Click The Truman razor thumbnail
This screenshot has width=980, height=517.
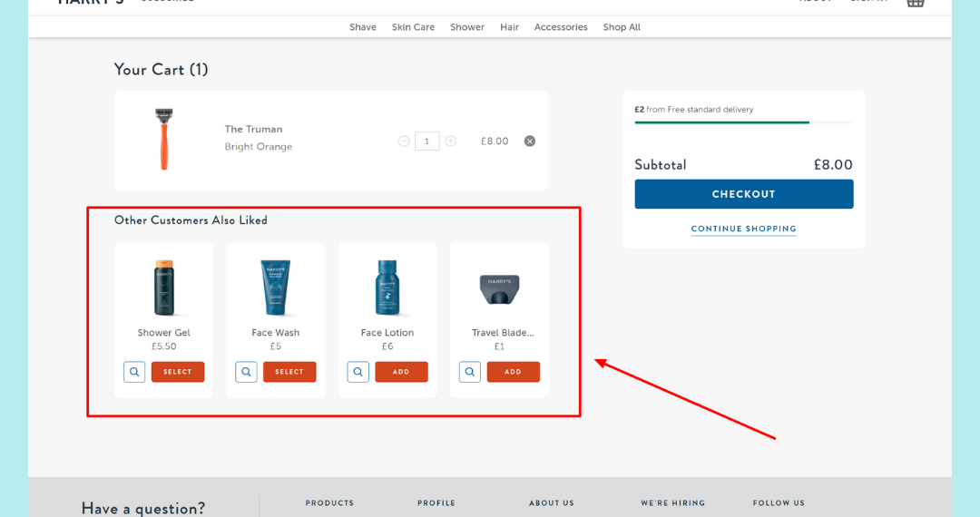tap(163, 139)
